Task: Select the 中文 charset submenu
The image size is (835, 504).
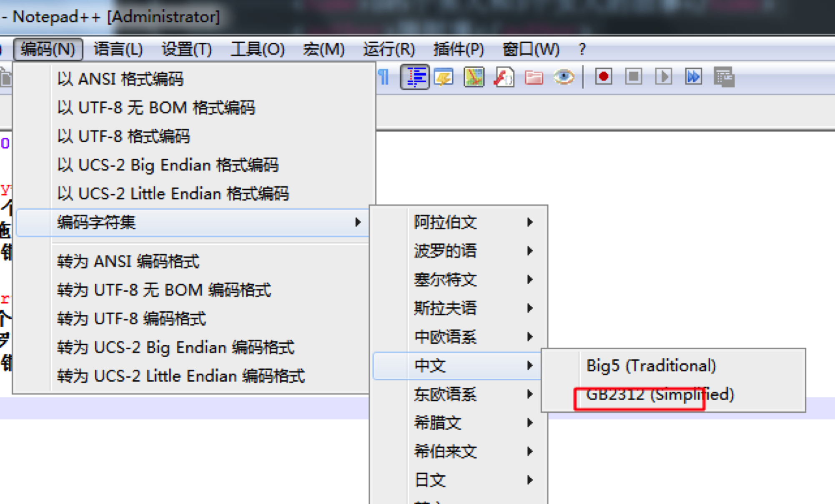Action: coord(458,366)
